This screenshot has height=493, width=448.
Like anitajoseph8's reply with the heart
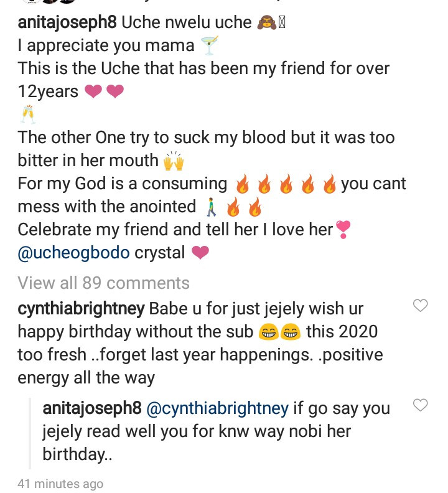point(421,405)
